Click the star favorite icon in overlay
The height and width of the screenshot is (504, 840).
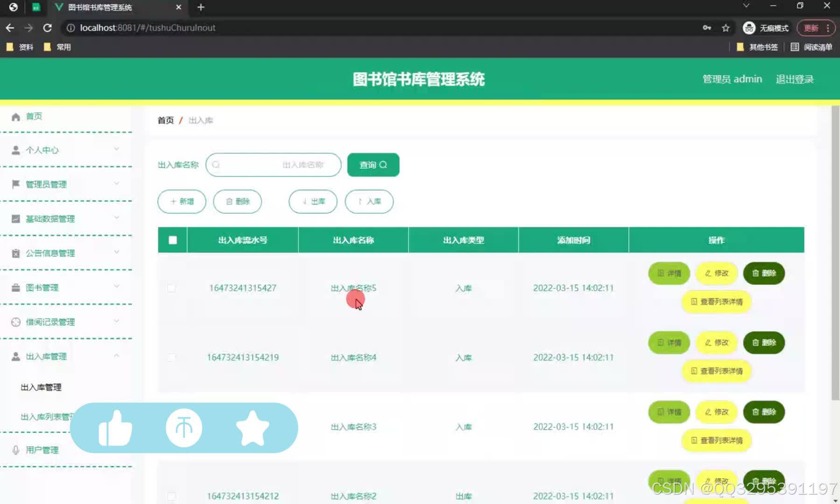tap(252, 428)
